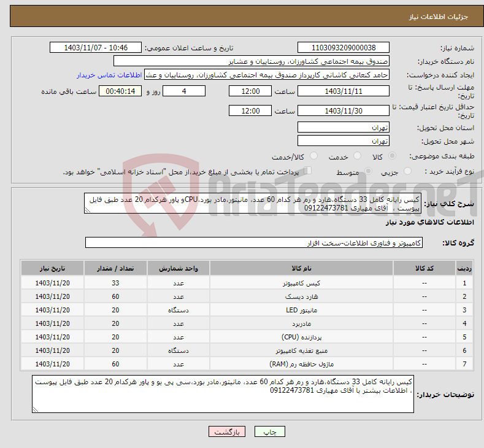The image size is (484, 448).
Task: Click the remaining time field 00:40:14
Action: [x=120, y=91]
